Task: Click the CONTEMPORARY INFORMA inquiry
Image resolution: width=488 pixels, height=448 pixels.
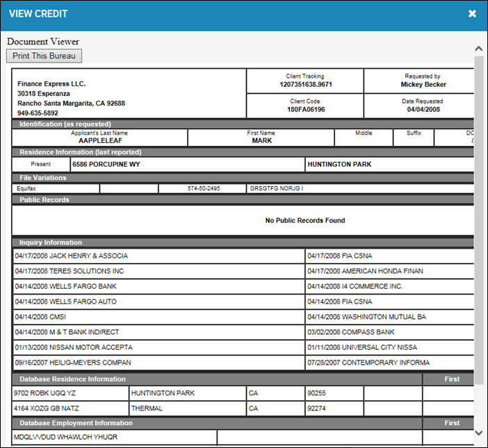Action: [368, 363]
